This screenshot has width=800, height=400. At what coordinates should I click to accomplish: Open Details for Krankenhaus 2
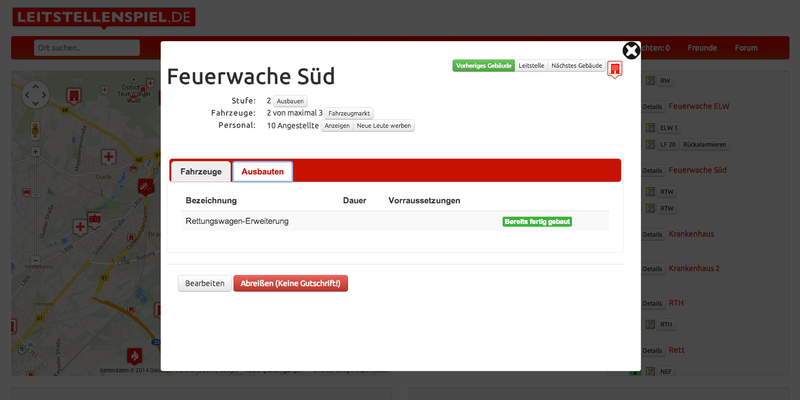click(652, 269)
